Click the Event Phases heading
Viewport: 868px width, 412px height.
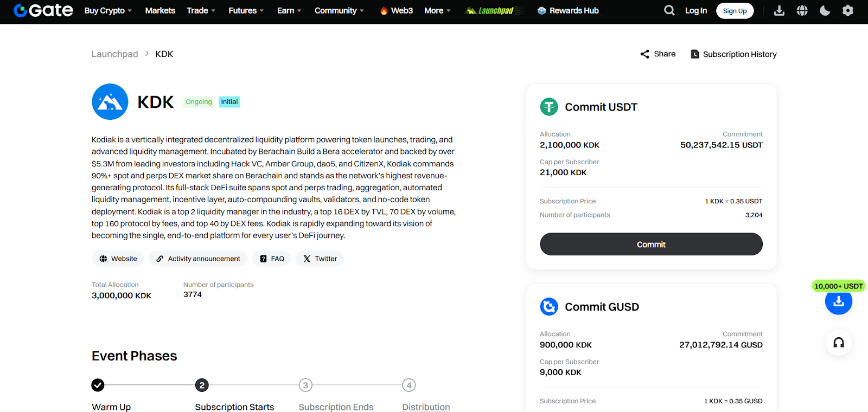(135, 356)
